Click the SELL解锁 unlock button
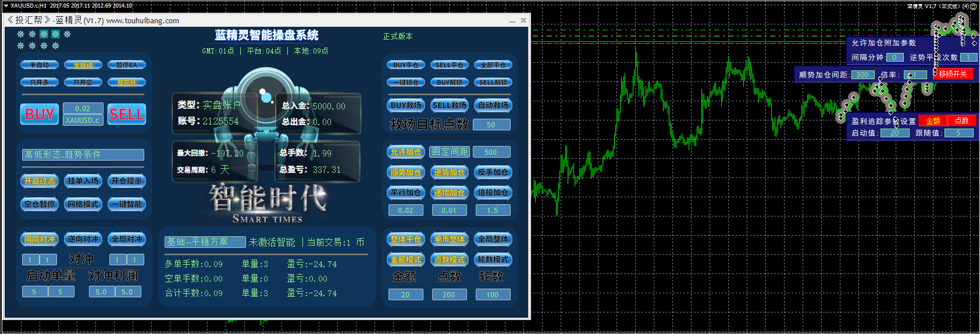 [493, 83]
